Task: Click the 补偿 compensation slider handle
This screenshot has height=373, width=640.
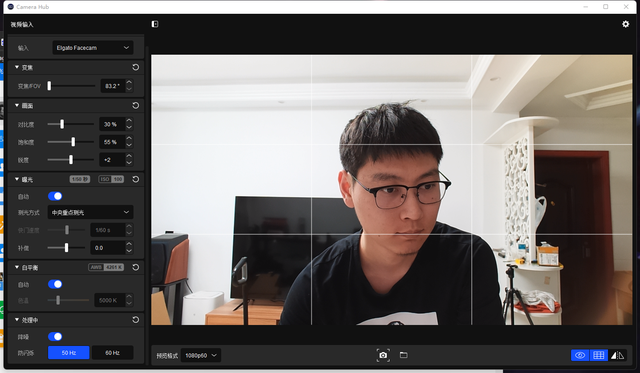Action: tap(67, 248)
